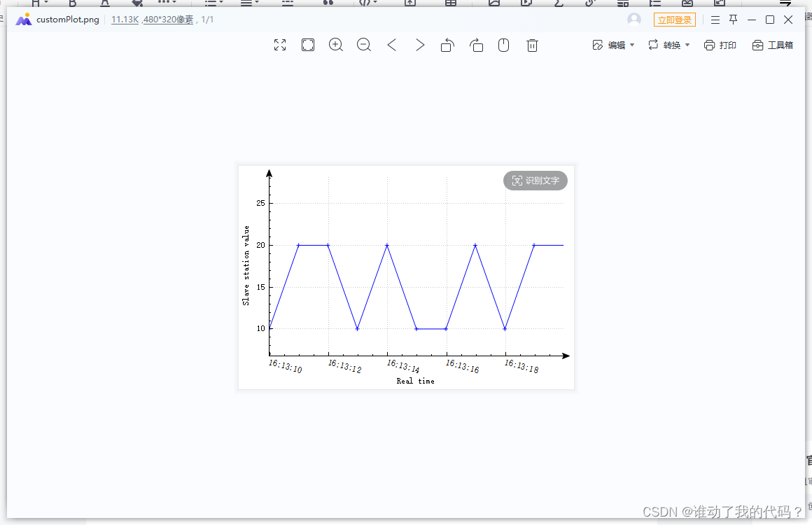Viewport: 812px width, 525px height.
Task: Delete customPlot.png using the trash icon
Action: coord(532,45)
